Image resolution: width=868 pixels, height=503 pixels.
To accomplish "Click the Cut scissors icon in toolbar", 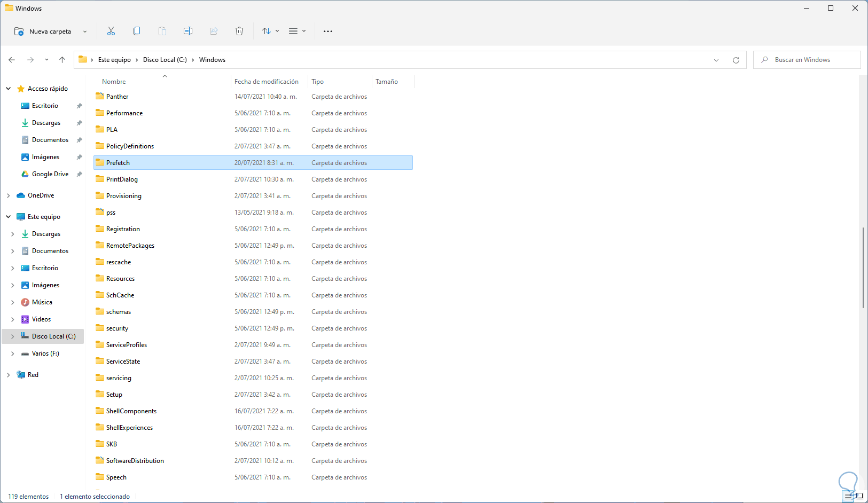I will point(111,31).
